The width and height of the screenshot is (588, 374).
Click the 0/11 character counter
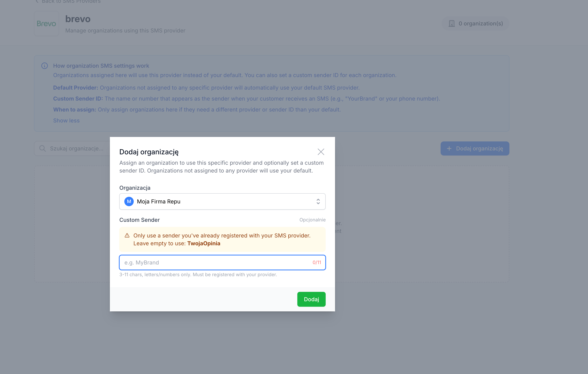pyautogui.click(x=317, y=262)
